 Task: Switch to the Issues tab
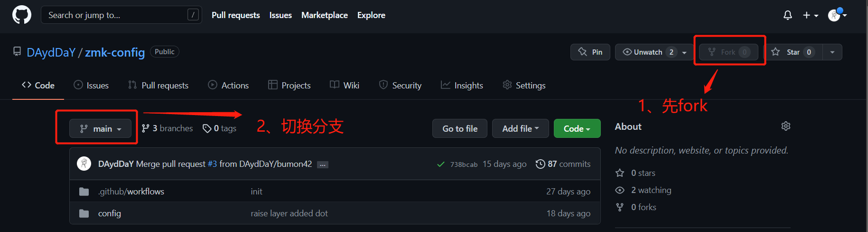91,86
